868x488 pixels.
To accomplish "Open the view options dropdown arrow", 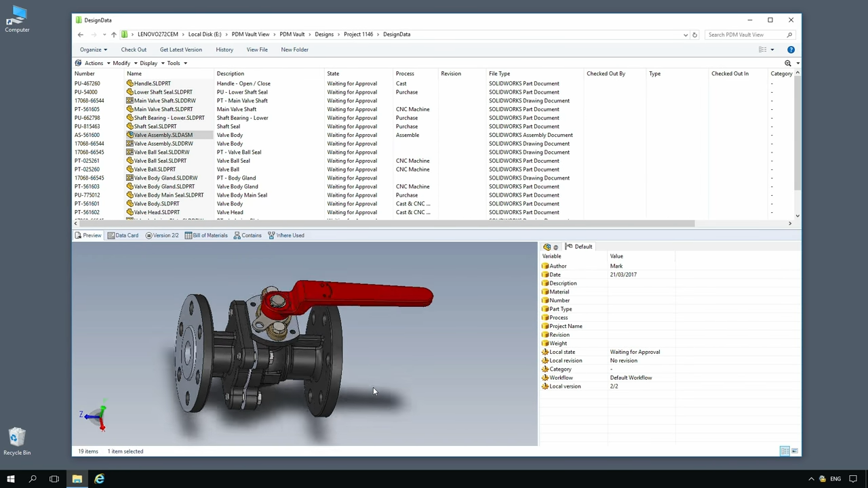I will tap(772, 49).
